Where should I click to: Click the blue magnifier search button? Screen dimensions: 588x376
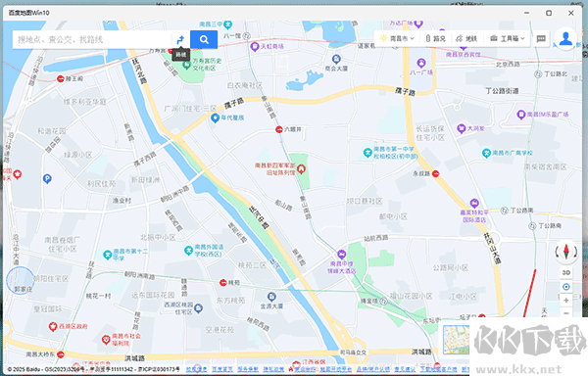pos(204,39)
